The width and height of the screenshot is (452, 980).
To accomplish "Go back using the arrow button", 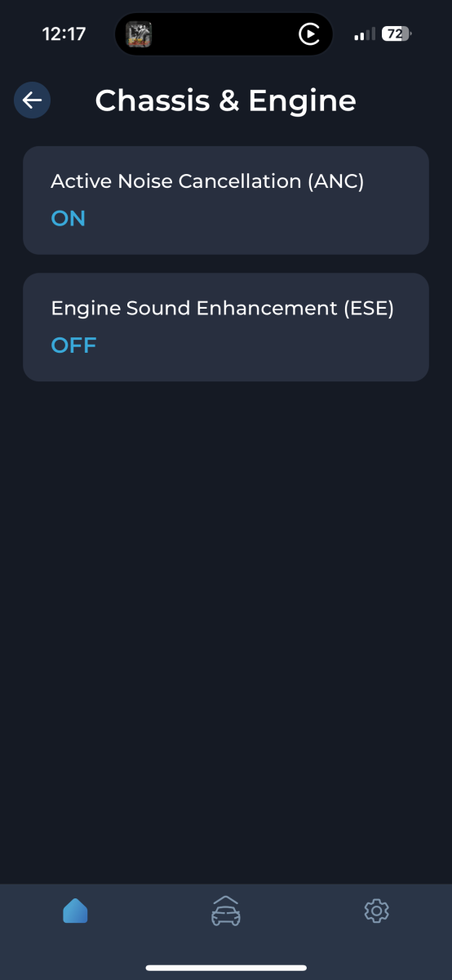I will [33, 100].
